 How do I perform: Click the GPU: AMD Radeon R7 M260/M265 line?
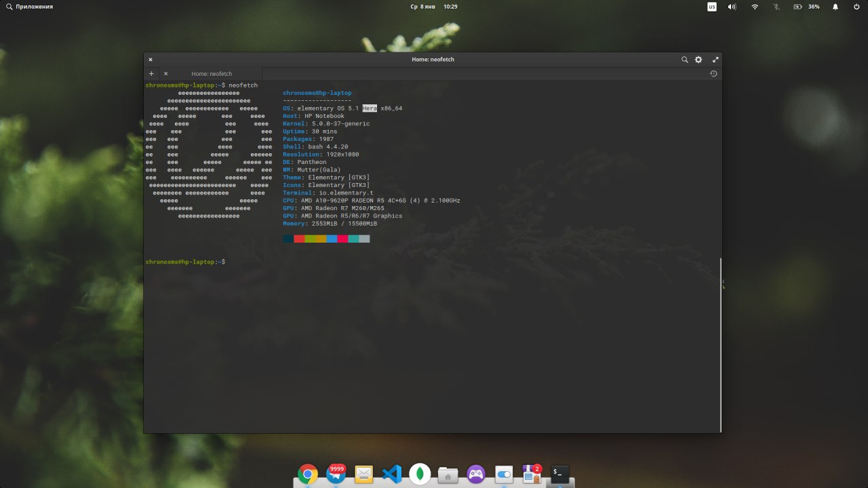[334, 208]
